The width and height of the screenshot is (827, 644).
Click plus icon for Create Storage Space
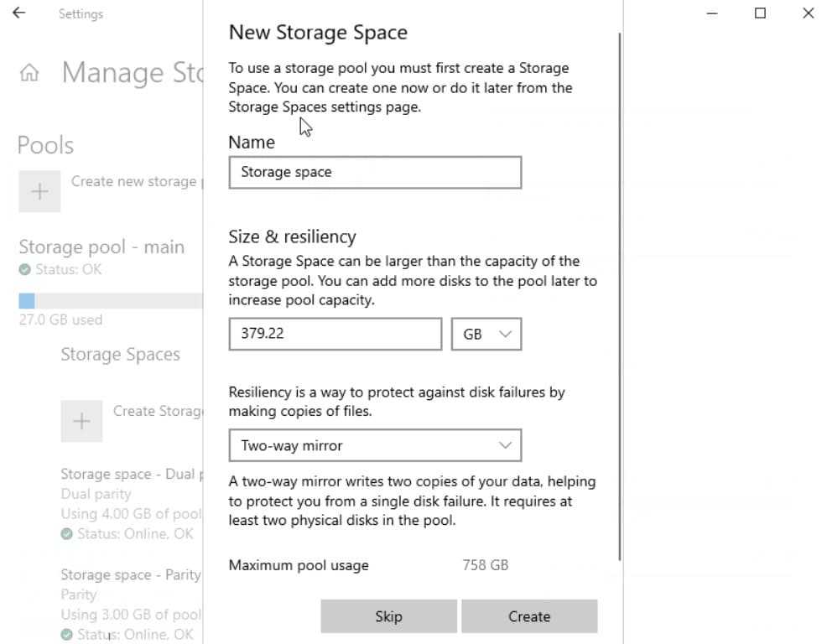[81, 421]
